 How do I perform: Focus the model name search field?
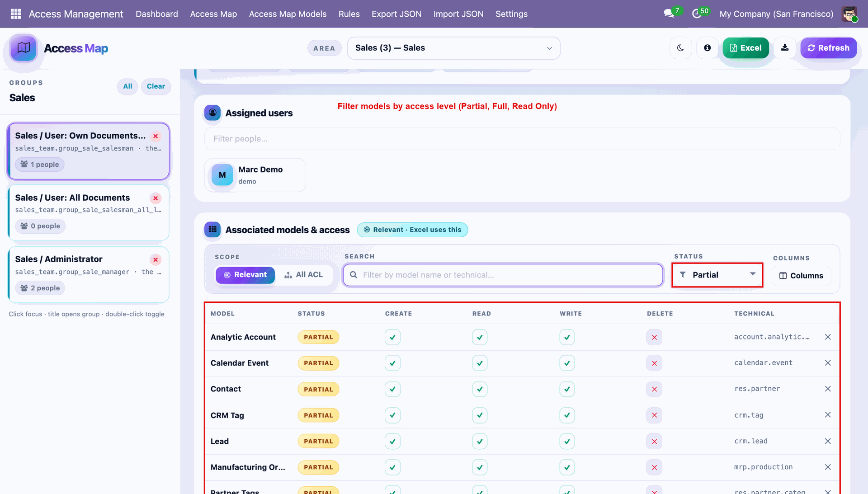[x=503, y=275]
